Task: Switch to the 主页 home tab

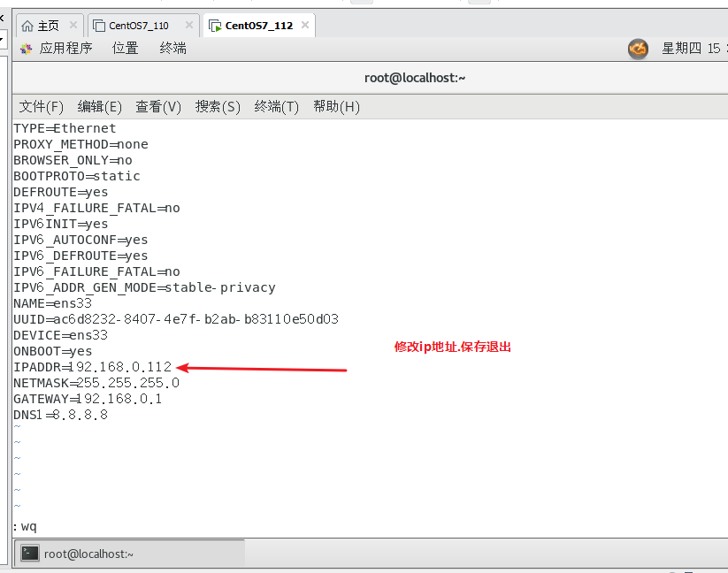Action: [50, 26]
